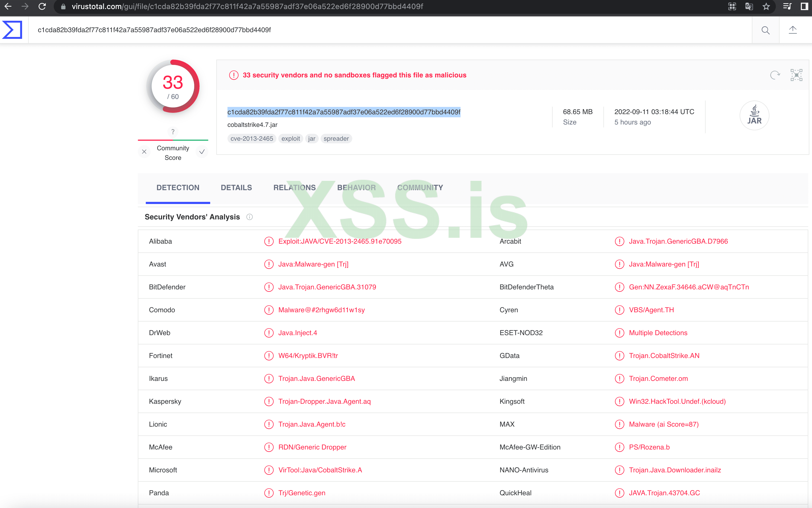Open the RELATIONS tab
Screen dimensions: 812x508
pyautogui.click(x=295, y=188)
